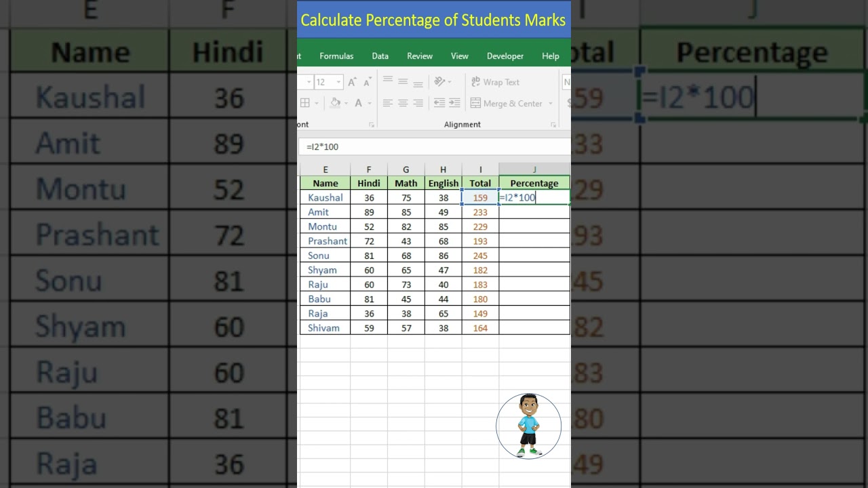Image resolution: width=868 pixels, height=488 pixels.
Task: Click the Fill Color bucket icon
Action: click(x=335, y=103)
